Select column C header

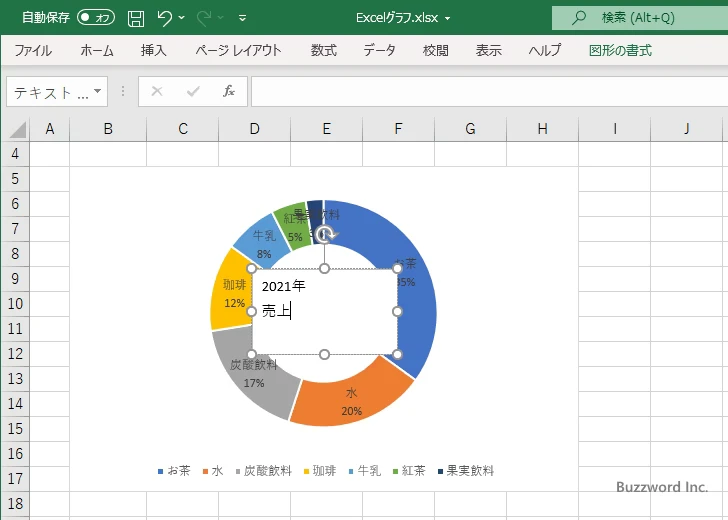pos(182,129)
